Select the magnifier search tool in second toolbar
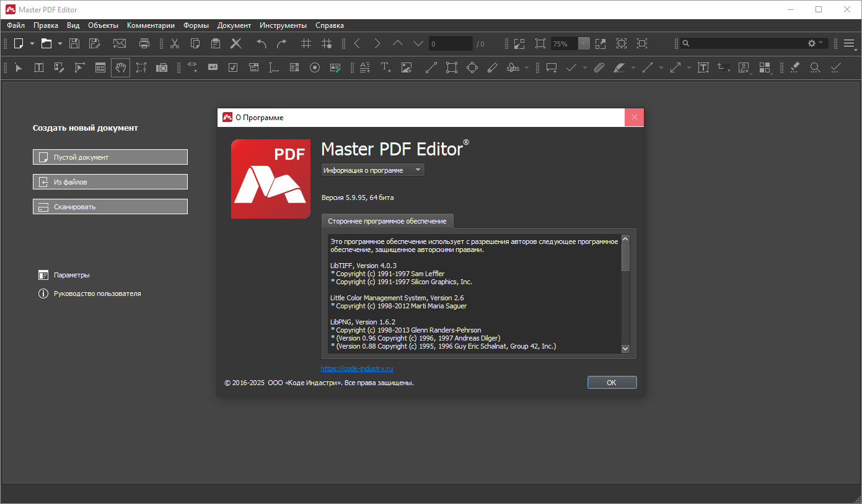 click(x=816, y=67)
